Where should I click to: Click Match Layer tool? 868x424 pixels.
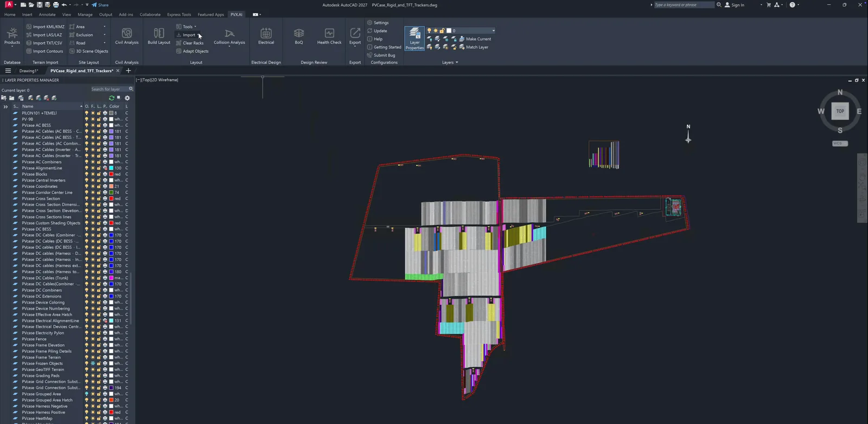(x=474, y=47)
